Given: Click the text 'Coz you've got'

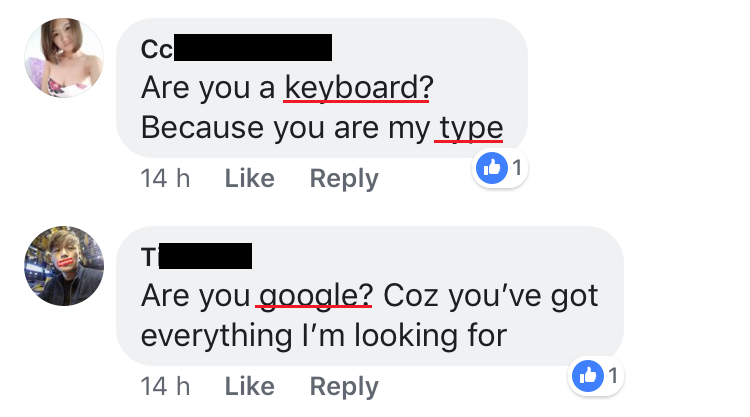Looking at the screenshot, I should [x=490, y=296].
